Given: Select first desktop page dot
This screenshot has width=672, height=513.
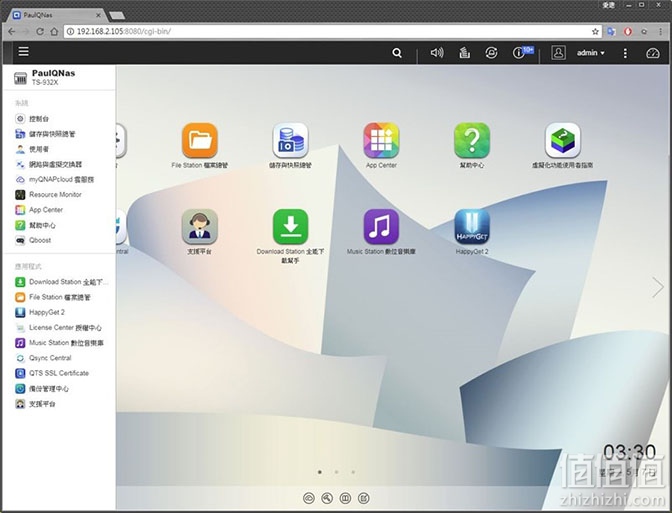Looking at the screenshot, I should [320, 472].
